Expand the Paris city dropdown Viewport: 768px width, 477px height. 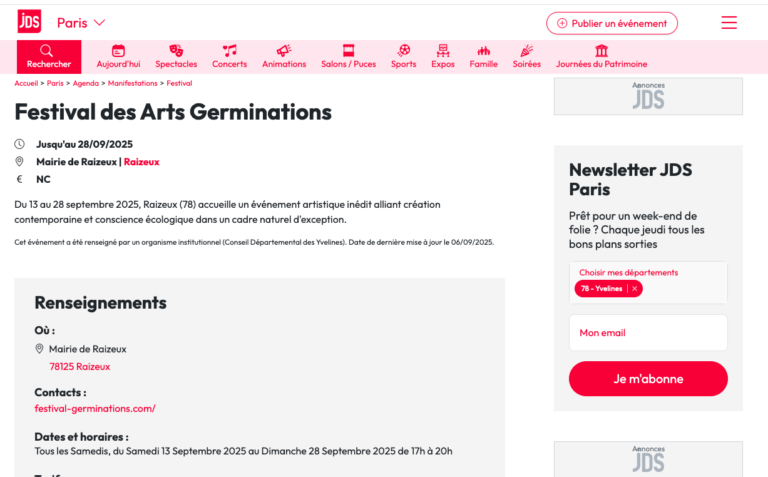[81, 23]
